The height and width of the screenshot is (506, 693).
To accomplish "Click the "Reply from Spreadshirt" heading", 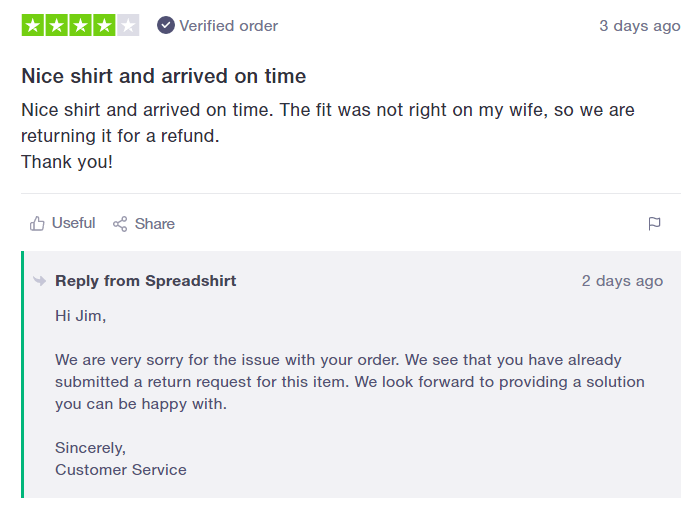I will tap(146, 281).
